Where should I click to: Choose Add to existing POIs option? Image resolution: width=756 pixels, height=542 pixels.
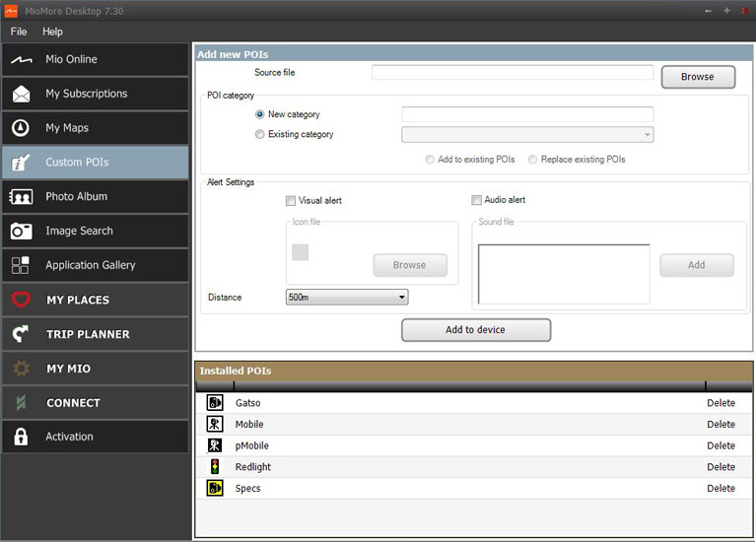click(x=430, y=159)
